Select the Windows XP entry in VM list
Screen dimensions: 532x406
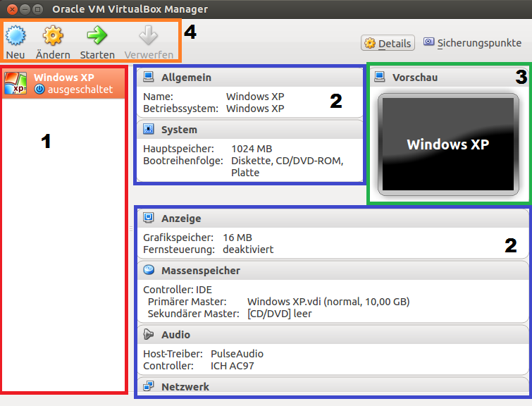pyautogui.click(x=63, y=83)
